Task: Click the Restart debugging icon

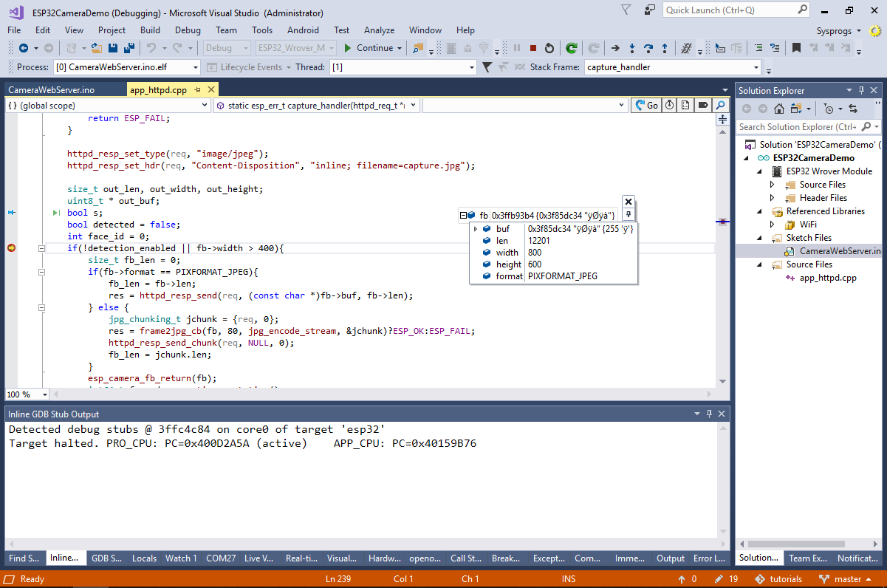Action: point(549,48)
